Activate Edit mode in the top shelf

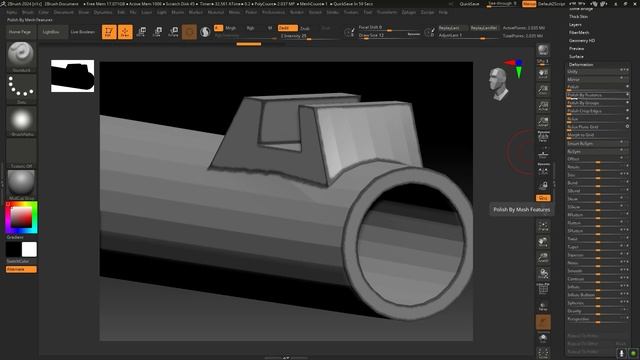pos(109,32)
